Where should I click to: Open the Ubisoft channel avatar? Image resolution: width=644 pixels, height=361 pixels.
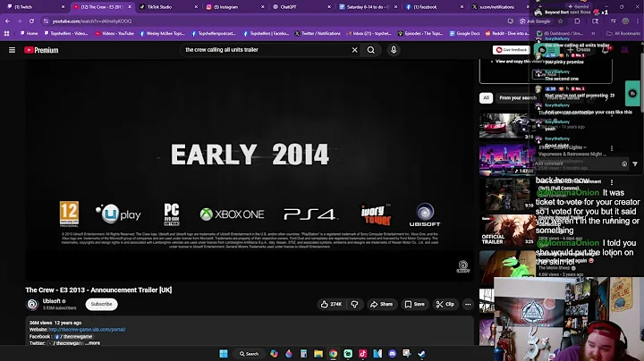32,304
